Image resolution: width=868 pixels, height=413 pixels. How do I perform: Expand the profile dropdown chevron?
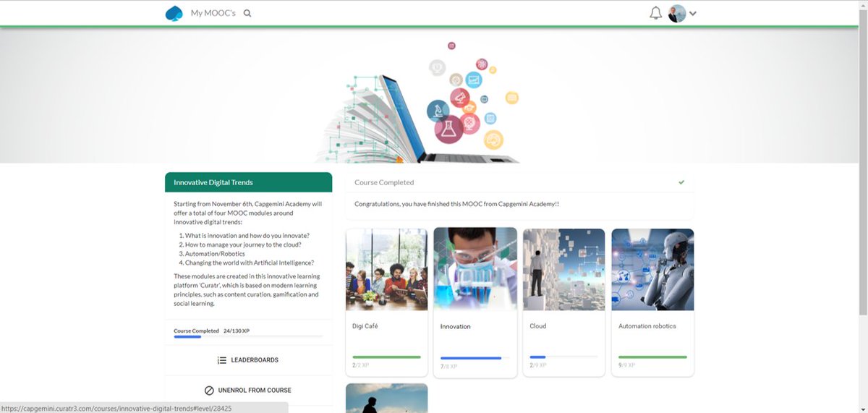[x=693, y=13]
